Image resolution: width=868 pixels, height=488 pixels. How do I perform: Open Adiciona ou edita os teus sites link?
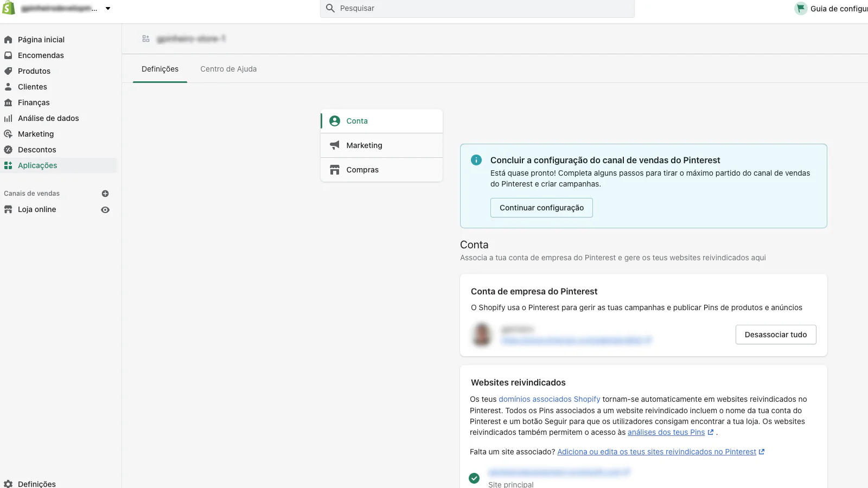tap(656, 452)
